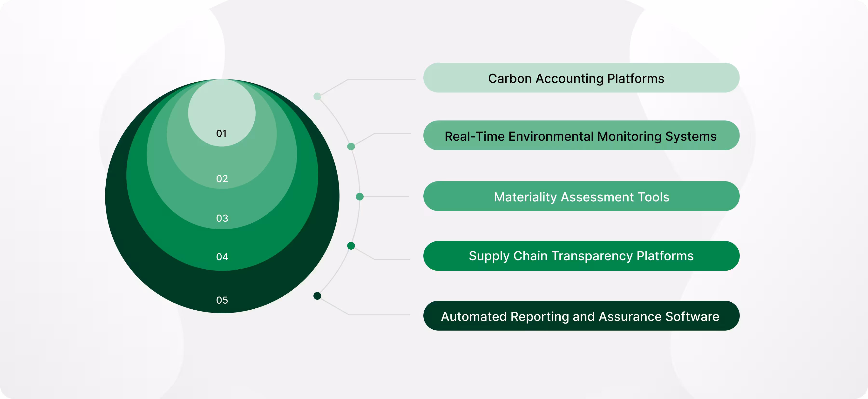
Task: Click the pale green dot on arc
Action: (x=317, y=97)
